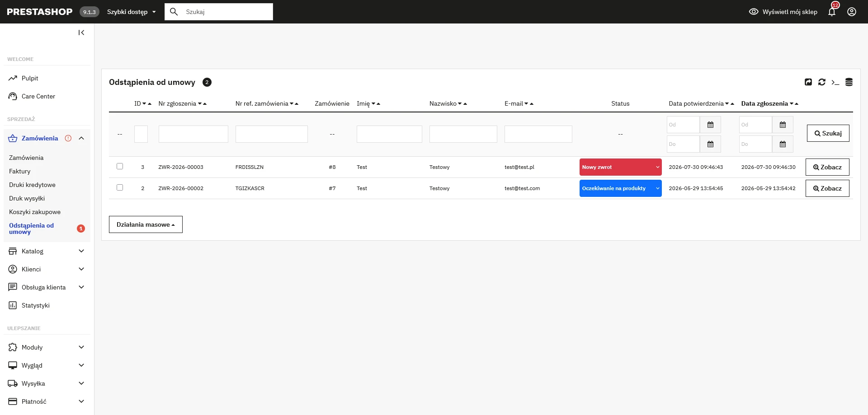Open Odstąpienia od umowy submenu item

pos(31,228)
